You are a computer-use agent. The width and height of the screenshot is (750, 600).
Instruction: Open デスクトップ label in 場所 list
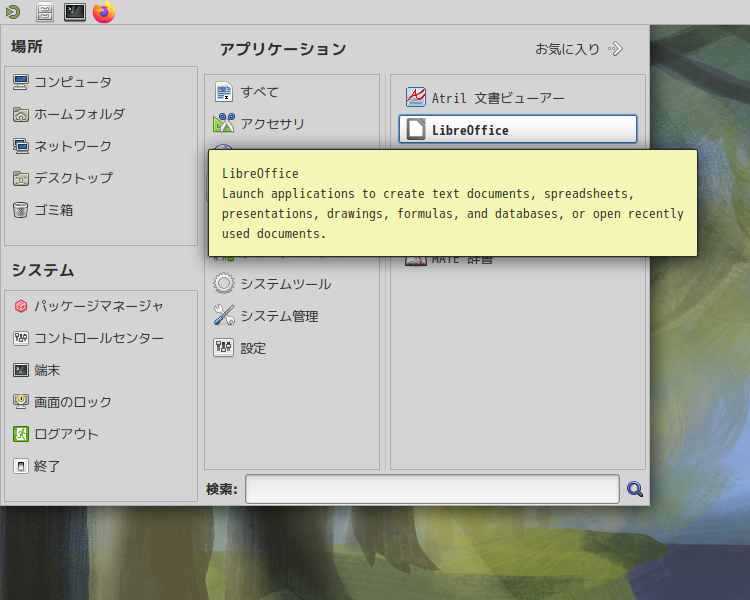[73, 178]
